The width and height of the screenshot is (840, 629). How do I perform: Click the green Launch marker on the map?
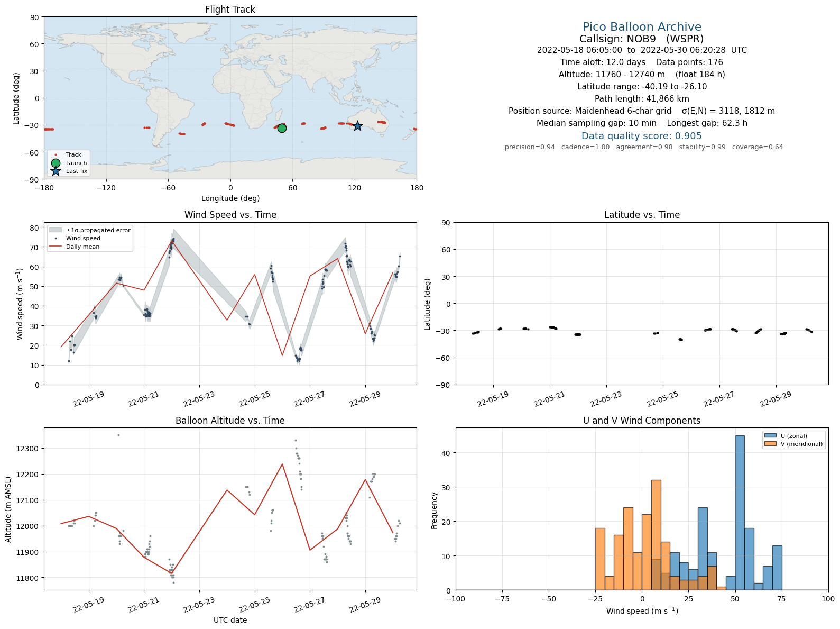282,128
